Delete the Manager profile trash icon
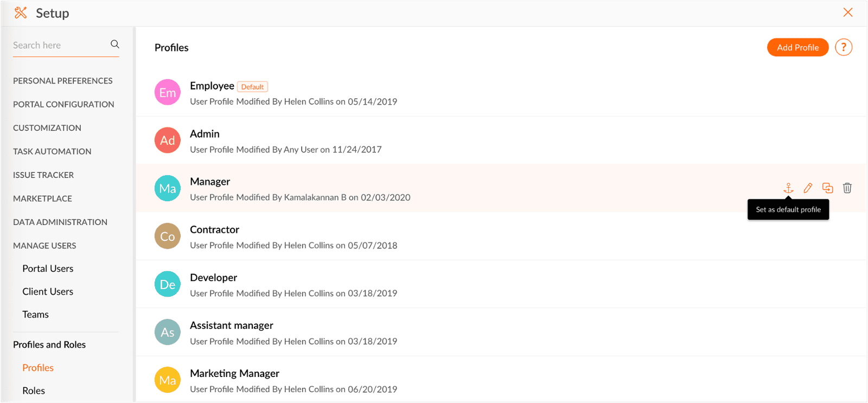868x403 pixels. (x=847, y=188)
